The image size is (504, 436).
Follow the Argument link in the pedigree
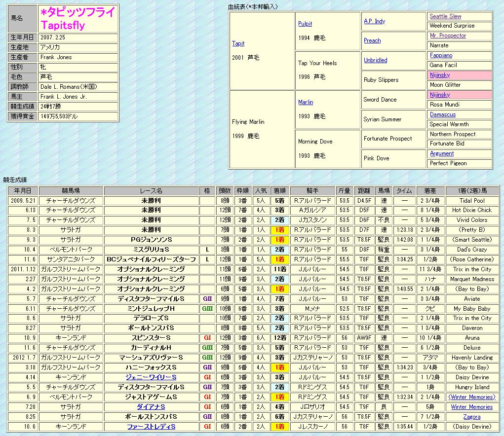[441, 153]
